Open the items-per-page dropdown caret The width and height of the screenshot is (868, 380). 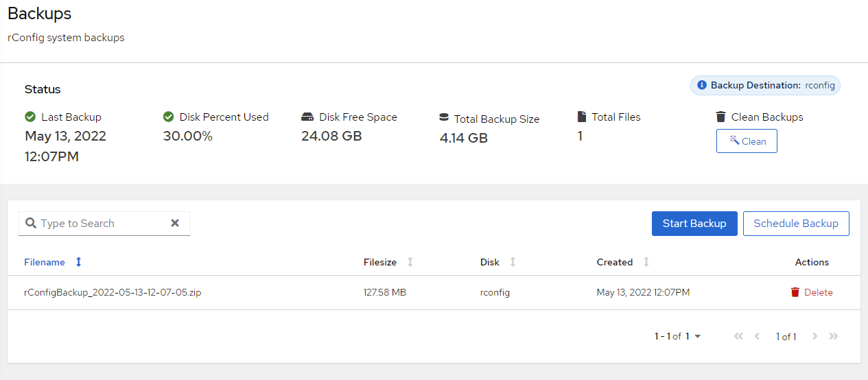pyautogui.click(x=698, y=337)
